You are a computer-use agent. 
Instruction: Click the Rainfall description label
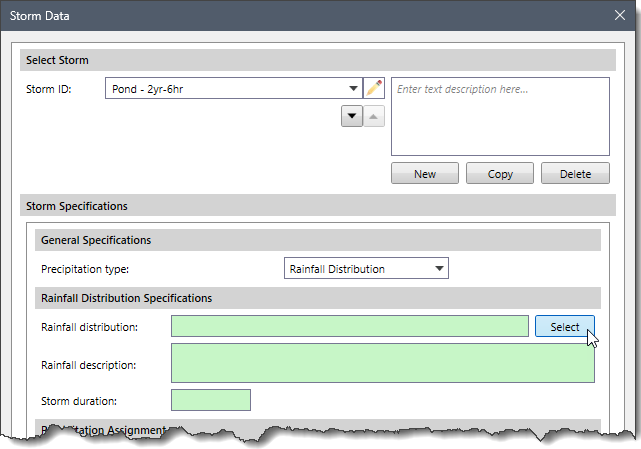pos(89,365)
